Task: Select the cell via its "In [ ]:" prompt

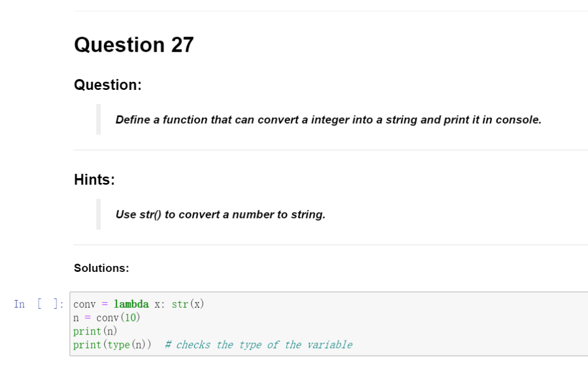Action: coord(38,304)
